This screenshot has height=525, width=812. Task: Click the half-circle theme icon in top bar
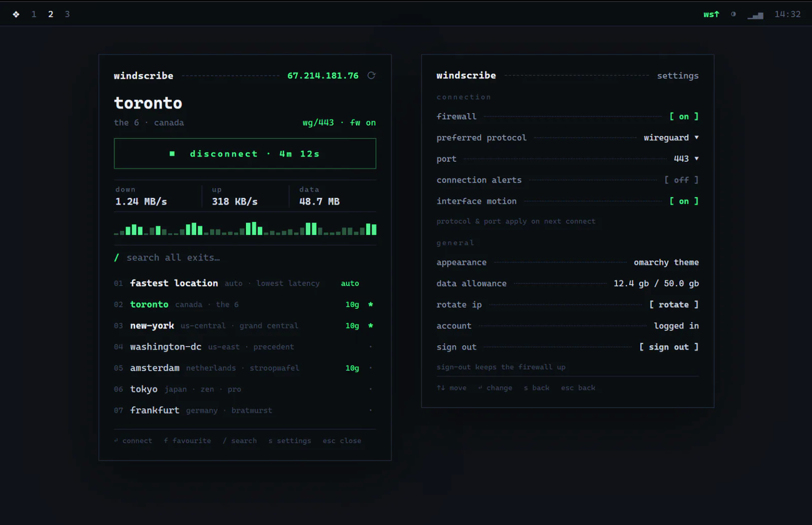tap(733, 14)
